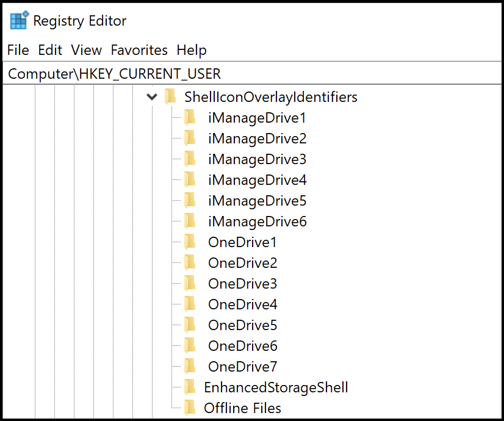This screenshot has height=421, width=504.
Task: Click the registry path address bar
Action: [244, 74]
